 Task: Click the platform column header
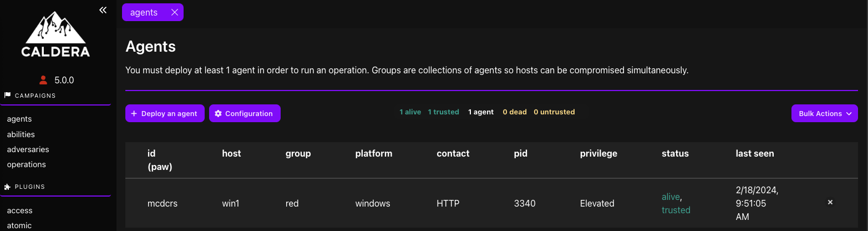pyautogui.click(x=374, y=153)
